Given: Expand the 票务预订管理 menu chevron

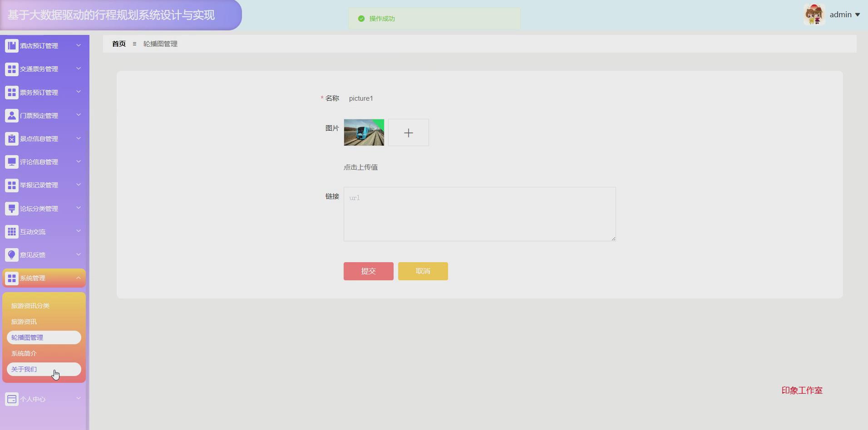Looking at the screenshot, I should (x=79, y=92).
